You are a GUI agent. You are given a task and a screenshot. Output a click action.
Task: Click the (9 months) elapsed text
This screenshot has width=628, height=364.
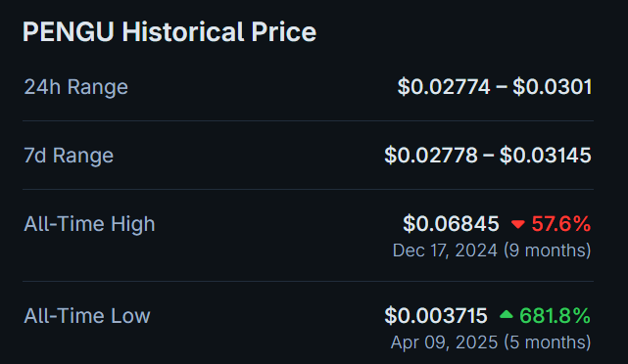[x=547, y=250]
